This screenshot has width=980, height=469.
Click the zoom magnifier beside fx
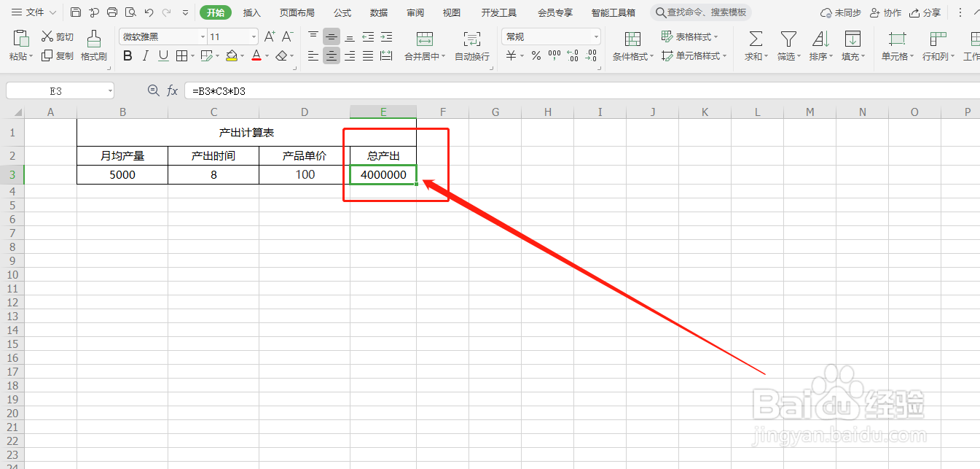pyautogui.click(x=153, y=90)
